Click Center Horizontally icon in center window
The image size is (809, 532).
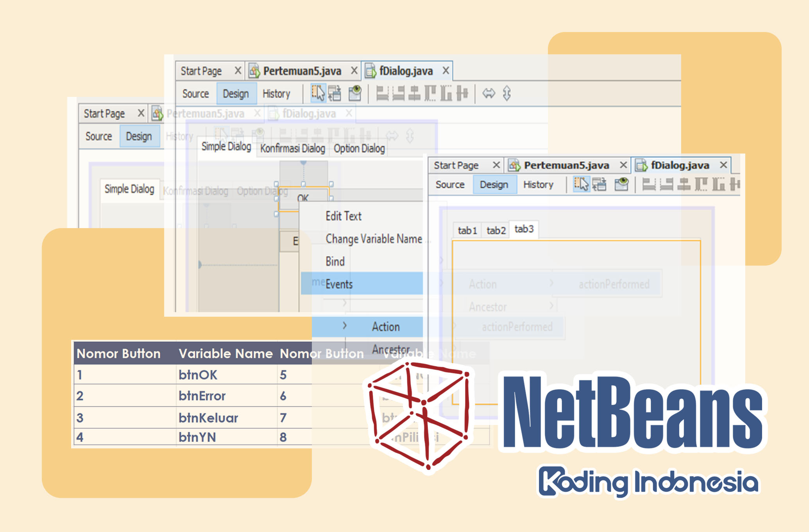[414, 93]
